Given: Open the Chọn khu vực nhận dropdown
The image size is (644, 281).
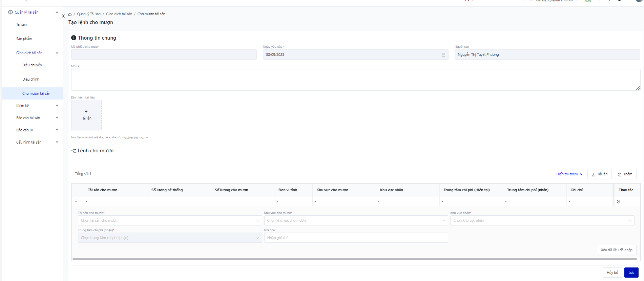Looking at the screenshot, I should pos(542,221).
